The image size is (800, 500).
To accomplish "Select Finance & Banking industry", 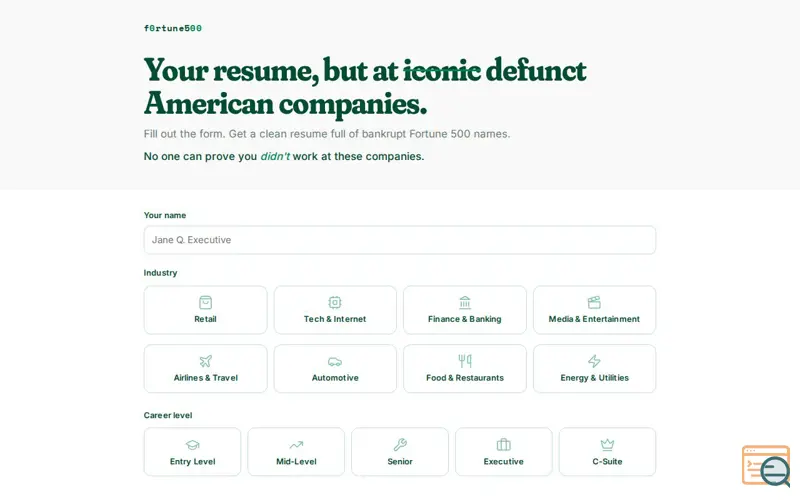I will [x=465, y=310].
